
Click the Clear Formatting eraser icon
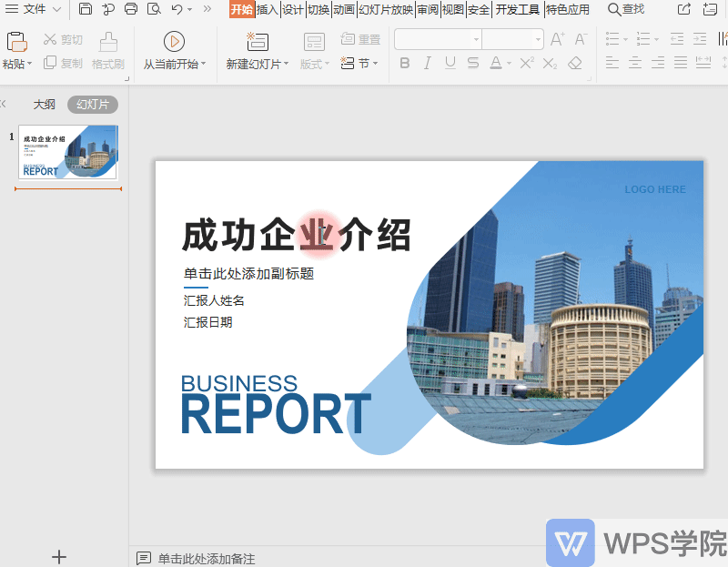click(x=575, y=63)
